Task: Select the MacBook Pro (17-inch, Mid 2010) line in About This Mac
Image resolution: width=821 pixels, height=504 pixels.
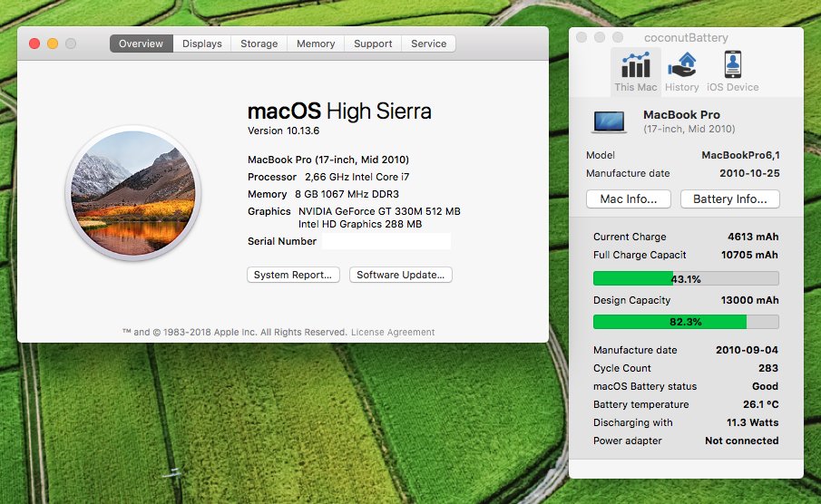Action: [x=328, y=160]
